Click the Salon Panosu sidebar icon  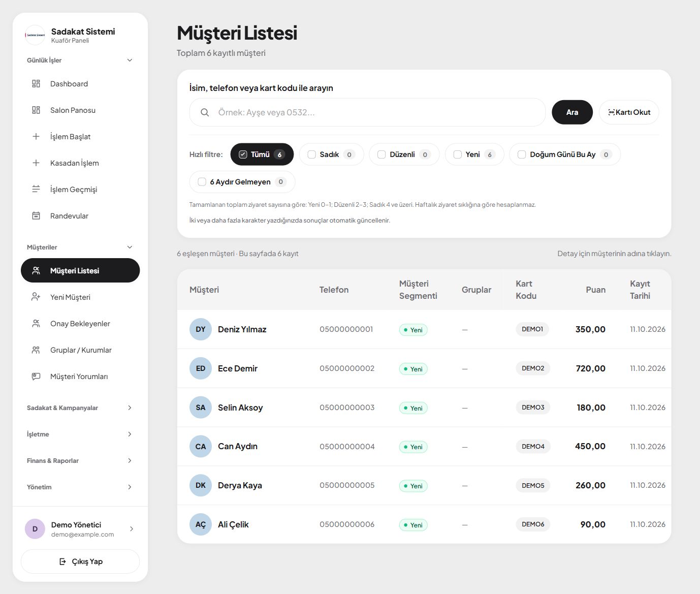[x=36, y=110]
